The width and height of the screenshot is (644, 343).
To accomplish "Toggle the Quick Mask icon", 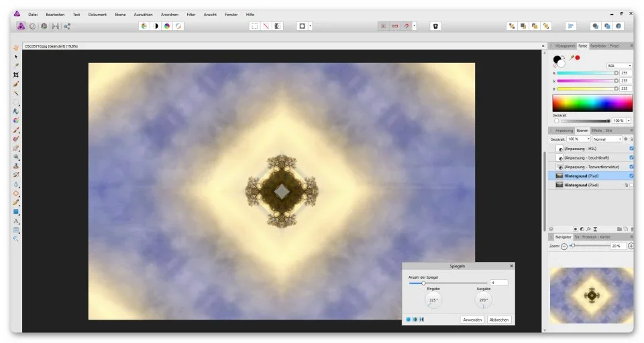I will pos(303,26).
